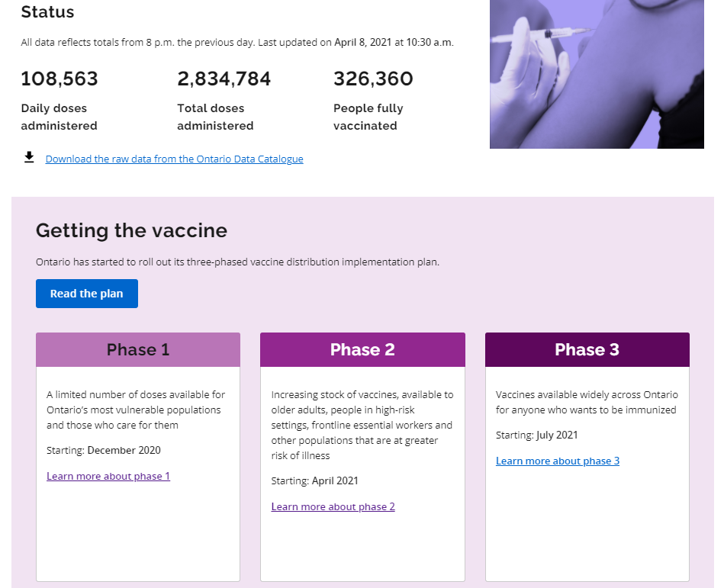This screenshot has width=724, height=588.
Task: Click the Phase 2 increasing stock description
Action: coord(362,425)
